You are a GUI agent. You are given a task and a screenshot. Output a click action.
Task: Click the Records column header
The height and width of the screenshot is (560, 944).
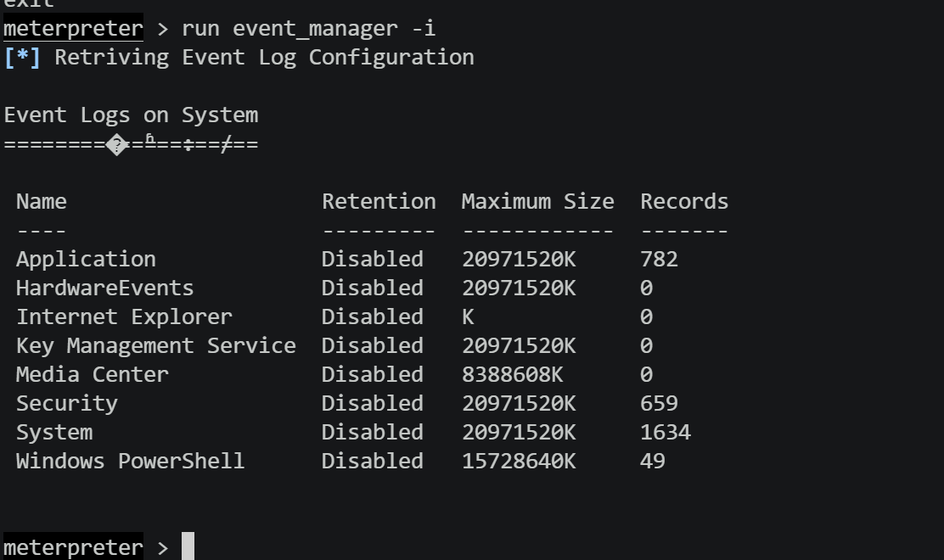(x=684, y=201)
